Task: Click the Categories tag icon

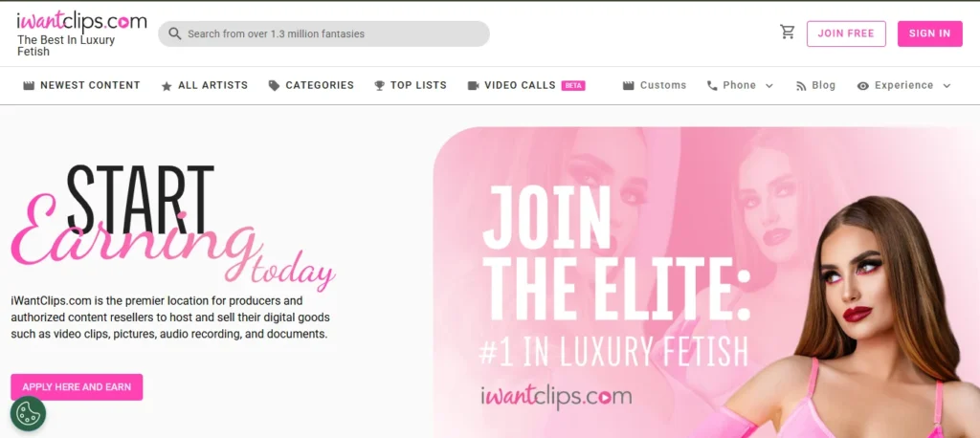Action: pos(274,86)
